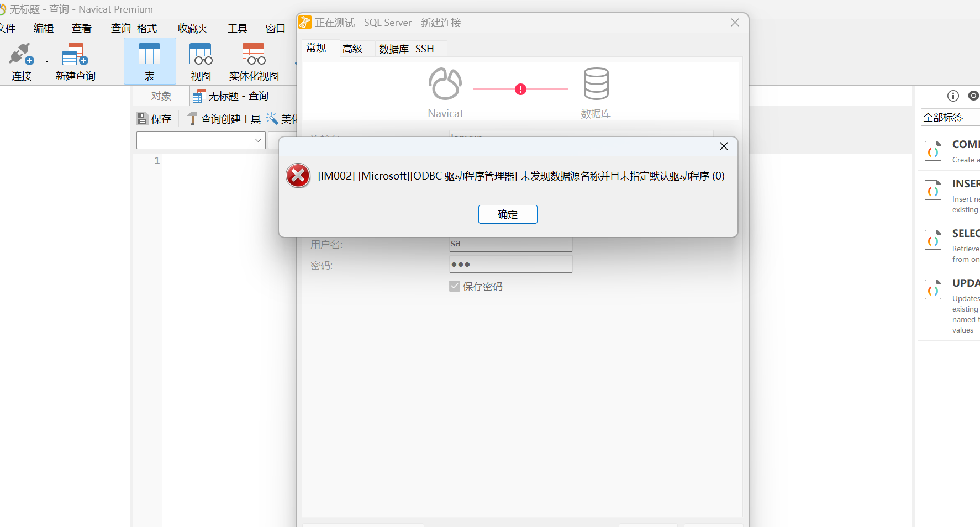Image resolution: width=980 pixels, height=527 pixels.
Task: Click the info icon in right panel
Action: (x=953, y=96)
